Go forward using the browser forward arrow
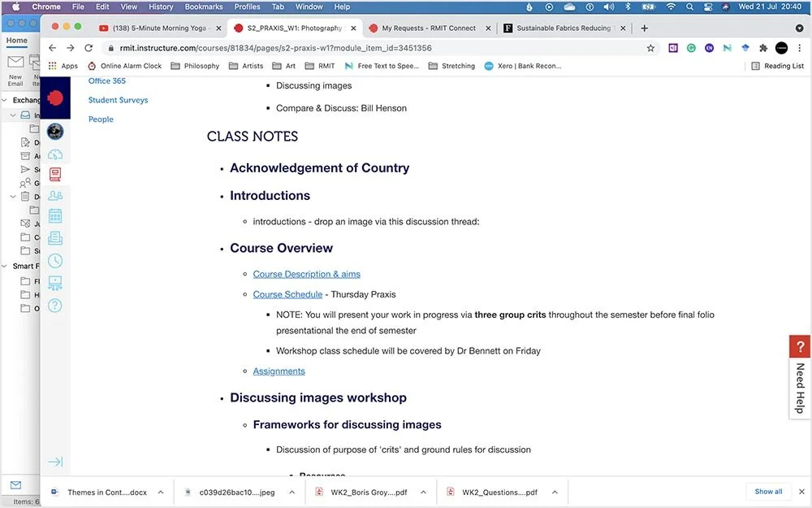812x508 pixels. [71, 48]
